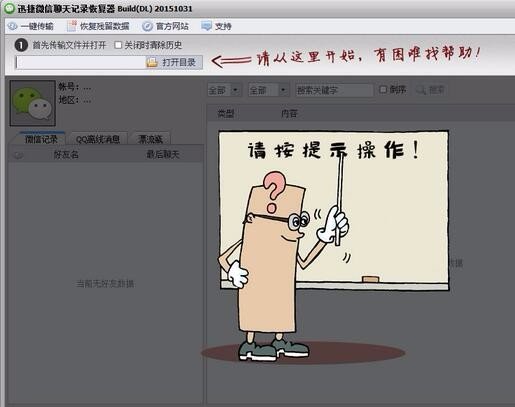Focus the directory path input field
Viewport: 515px width, 407px height.
(80, 62)
